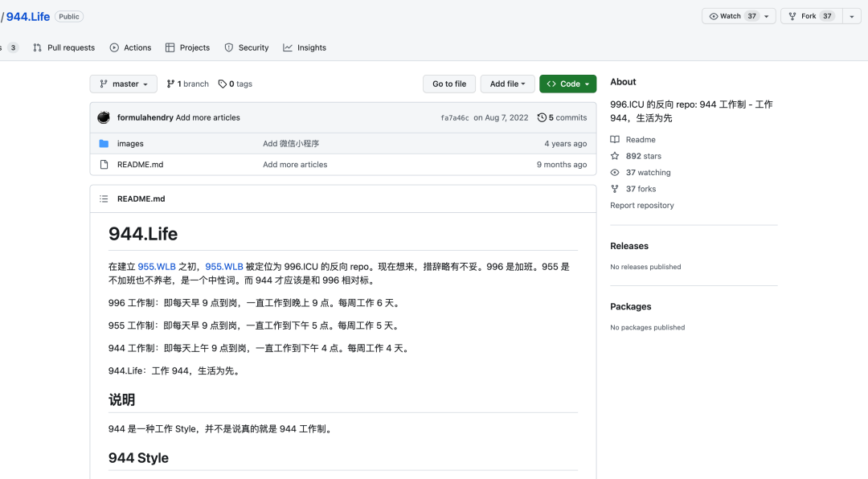
Task: Click the branch icon beside 1 branch
Action: click(x=170, y=84)
